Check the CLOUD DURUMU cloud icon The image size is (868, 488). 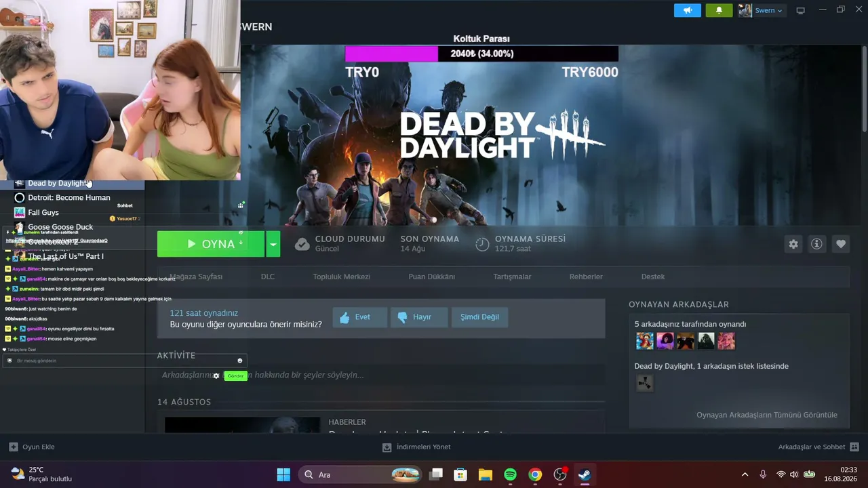(302, 244)
